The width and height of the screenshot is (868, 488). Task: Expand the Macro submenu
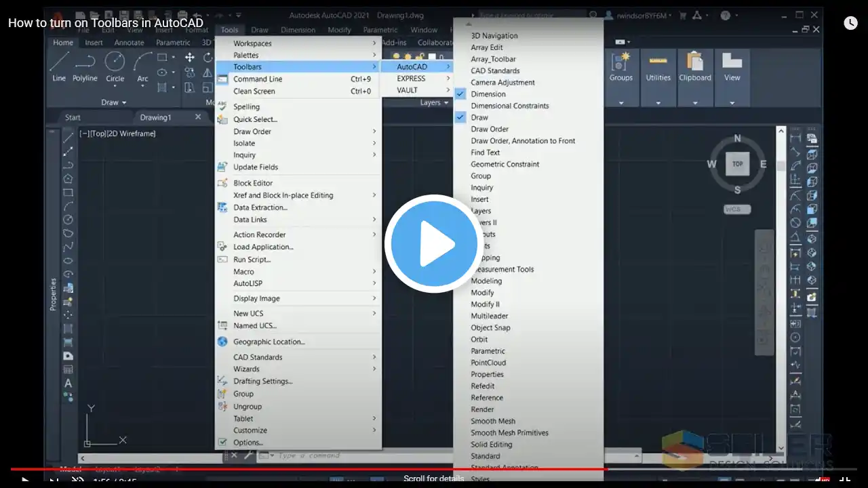coord(298,272)
